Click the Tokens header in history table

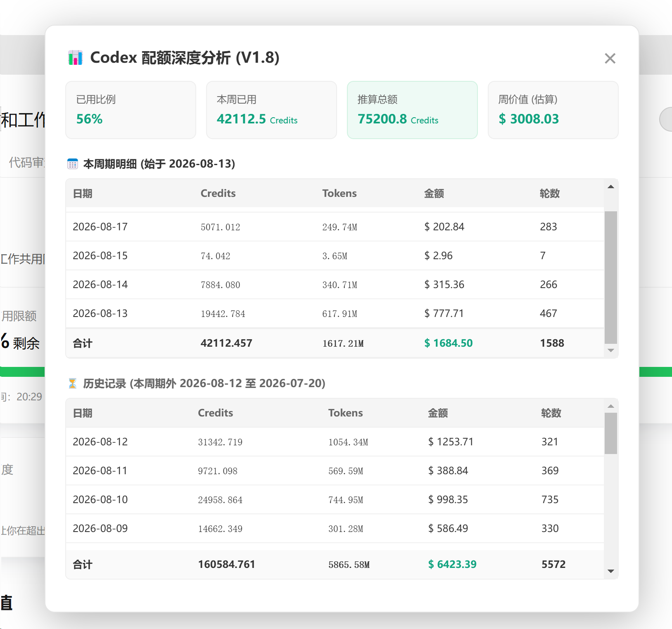pos(346,413)
